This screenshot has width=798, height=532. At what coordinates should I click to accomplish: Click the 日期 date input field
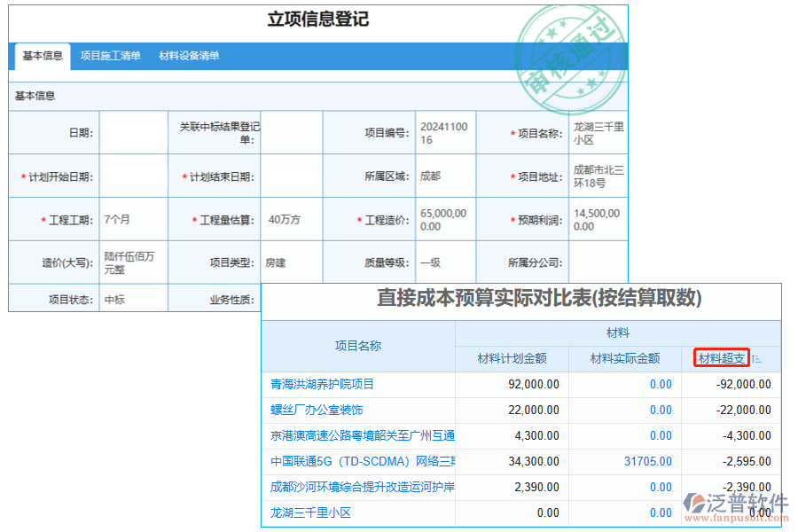(x=131, y=132)
